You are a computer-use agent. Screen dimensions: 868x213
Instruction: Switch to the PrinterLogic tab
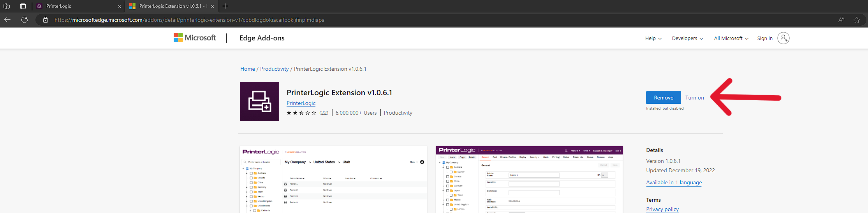(78, 6)
